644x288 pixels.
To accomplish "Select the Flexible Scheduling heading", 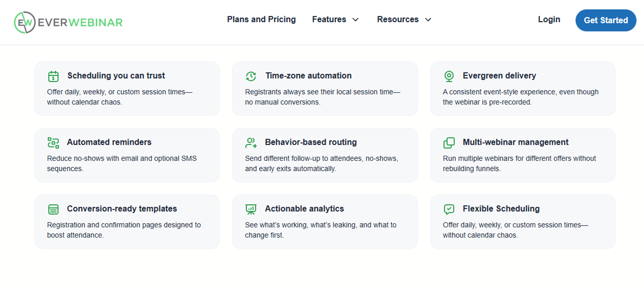I will tap(501, 209).
